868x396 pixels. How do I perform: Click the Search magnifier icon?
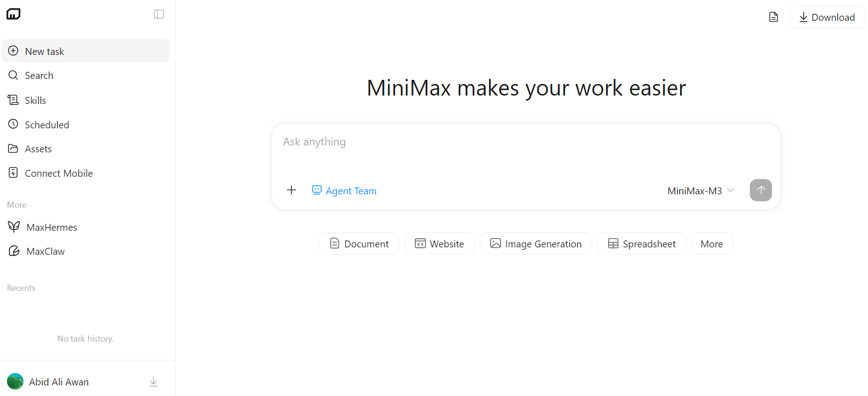[13, 75]
